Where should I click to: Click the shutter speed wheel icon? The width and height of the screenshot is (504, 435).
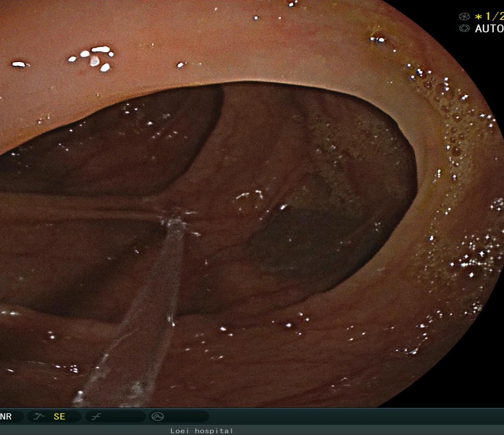[x=464, y=16]
